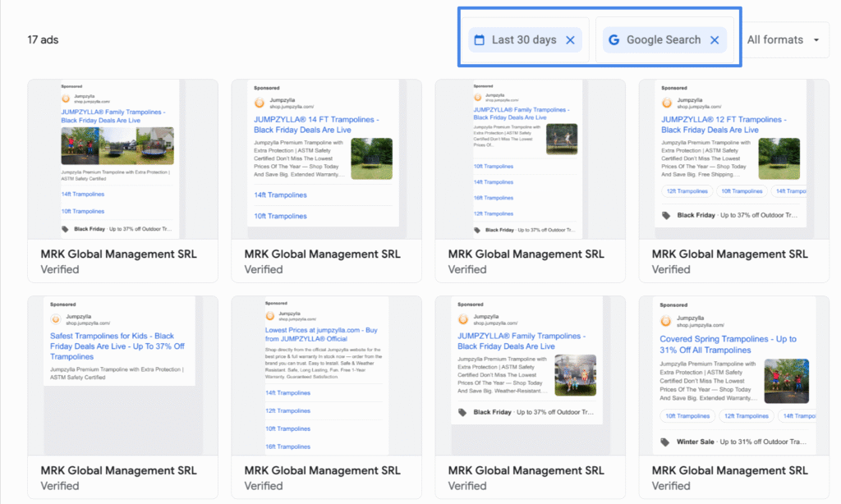Click Jumpzylla logo in the 14 FT Trampolines ad
Screen dimensions: 841x504
(x=260, y=103)
